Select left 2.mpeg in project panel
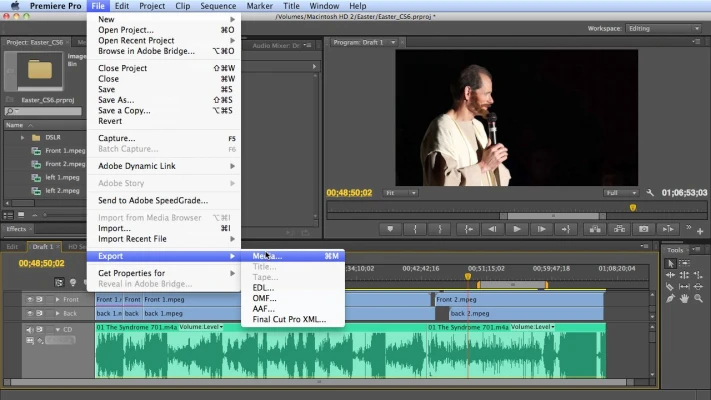This screenshot has width=711, height=400. (x=62, y=190)
